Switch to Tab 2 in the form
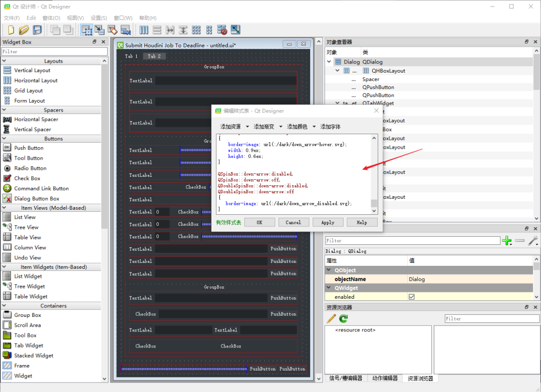 point(154,56)
